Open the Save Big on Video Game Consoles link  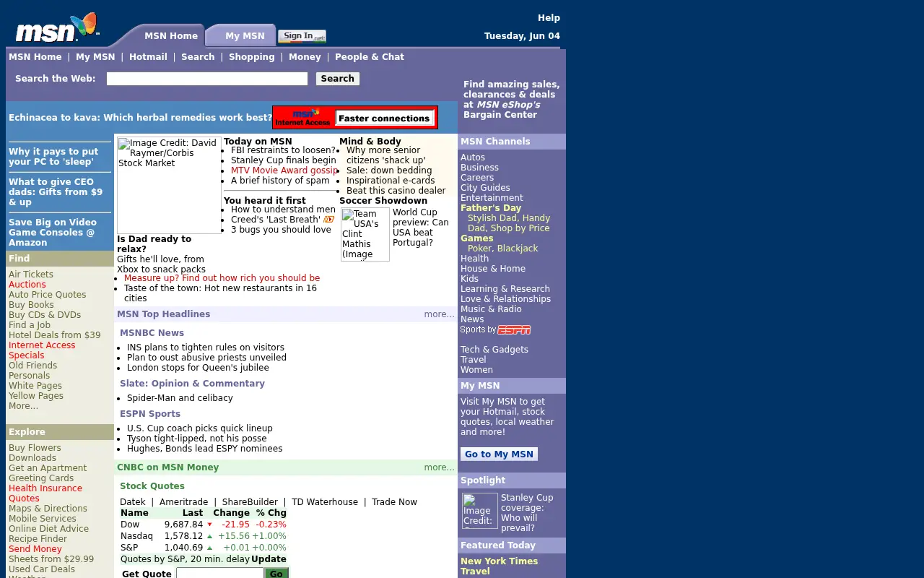[53, 233]
